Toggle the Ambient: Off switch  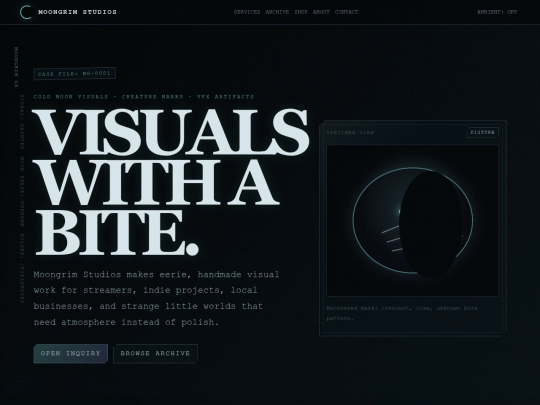(497, 12)
